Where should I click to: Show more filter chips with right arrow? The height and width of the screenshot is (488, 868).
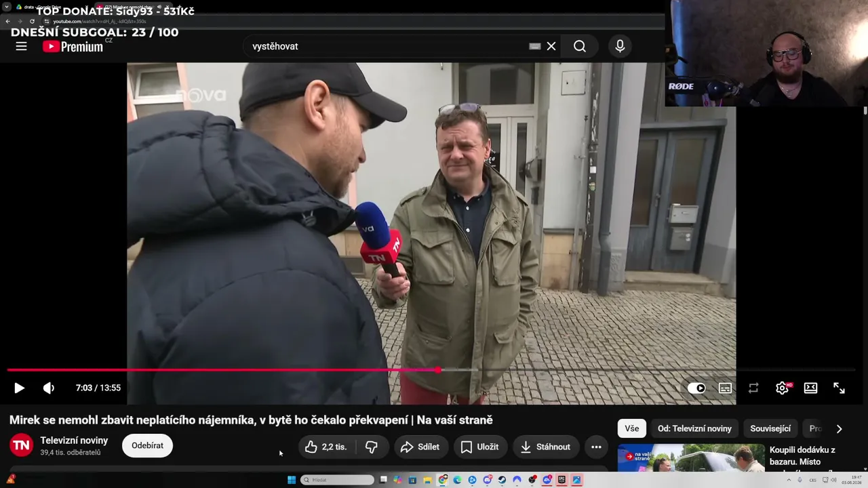839,428
